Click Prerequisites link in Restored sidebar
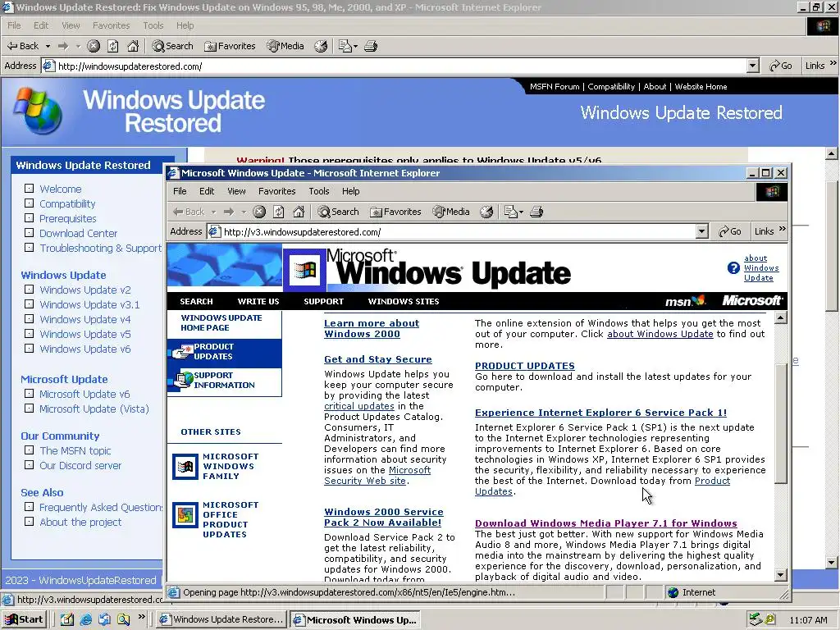Screen dimensions: 840x630 68,218
